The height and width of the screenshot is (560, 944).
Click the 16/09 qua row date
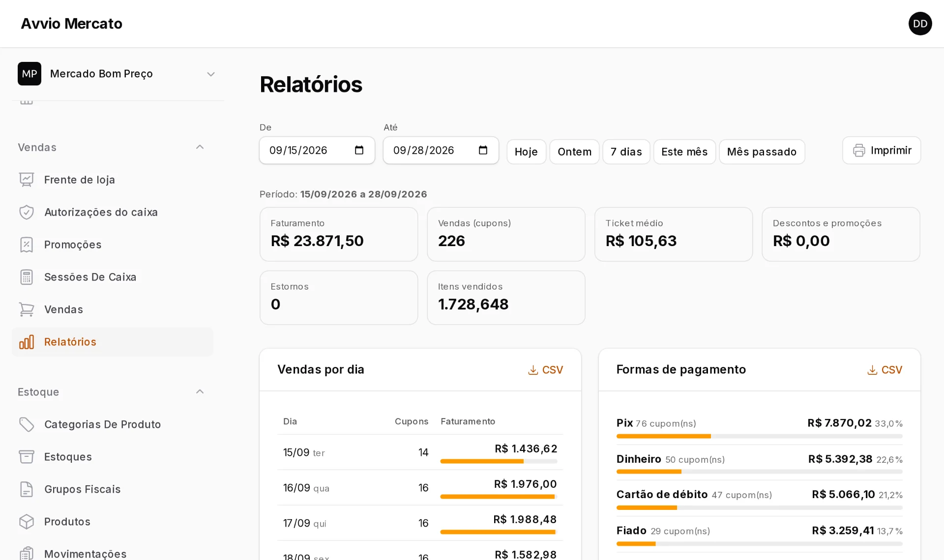coord(306,488)
